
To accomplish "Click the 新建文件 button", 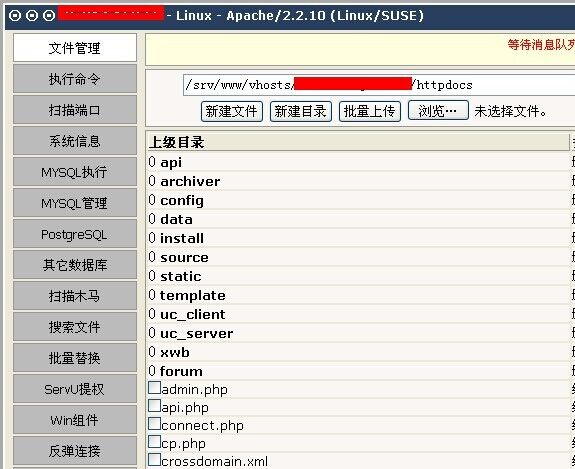I will click(232, 111).
